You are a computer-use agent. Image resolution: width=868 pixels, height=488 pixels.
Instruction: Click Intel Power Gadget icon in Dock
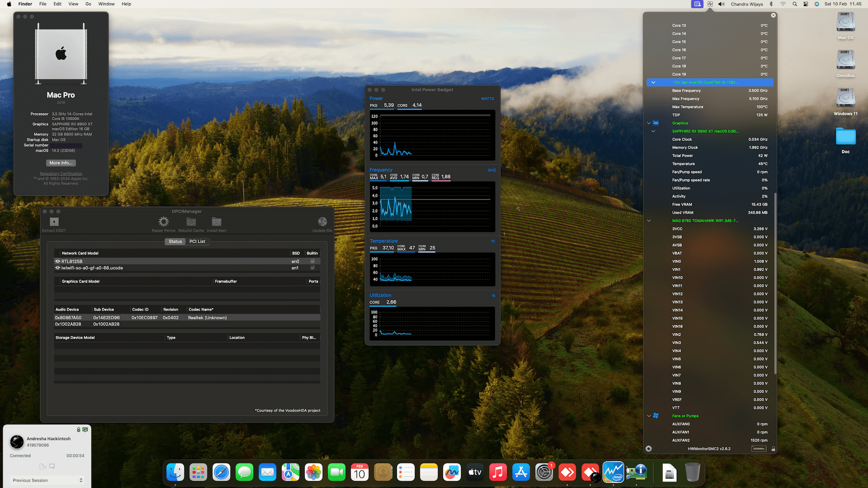click(613, 473)
